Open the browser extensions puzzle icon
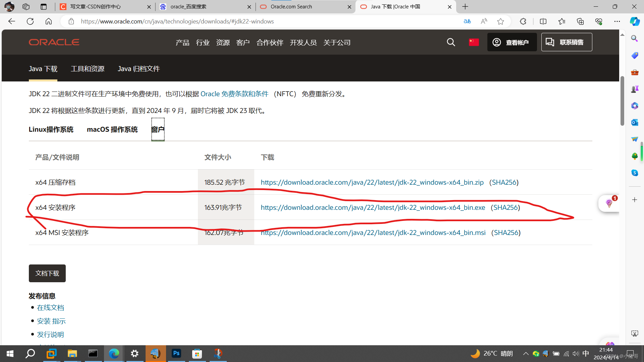The image size is (644, 362). click(x=523, y=21)
